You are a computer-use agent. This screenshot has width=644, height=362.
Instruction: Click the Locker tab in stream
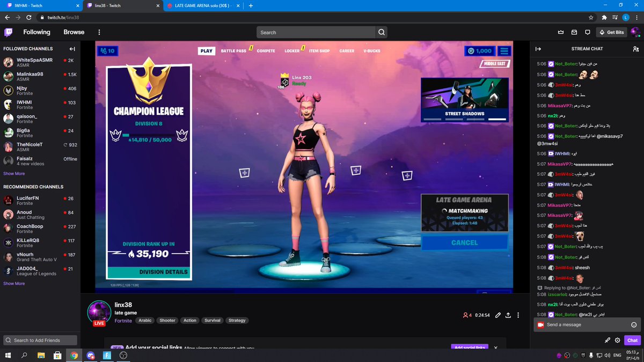click(x=292, y=51)
